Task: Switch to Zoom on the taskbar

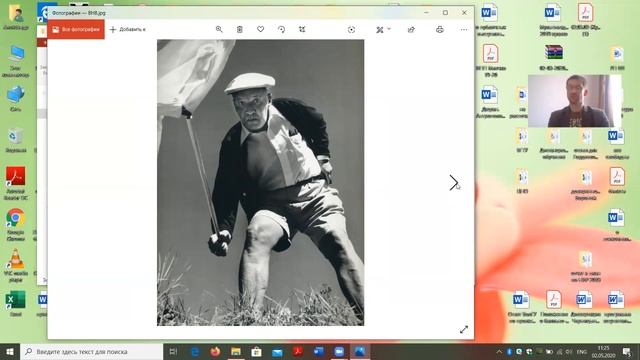Action: 339,351
